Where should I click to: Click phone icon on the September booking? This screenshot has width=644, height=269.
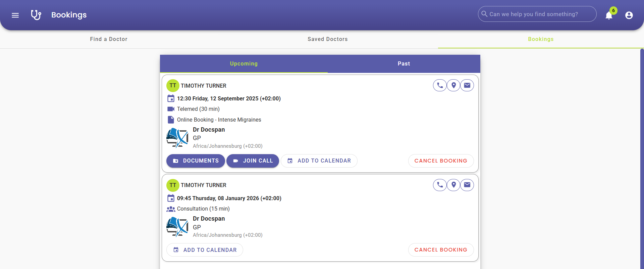pos(440,85)
